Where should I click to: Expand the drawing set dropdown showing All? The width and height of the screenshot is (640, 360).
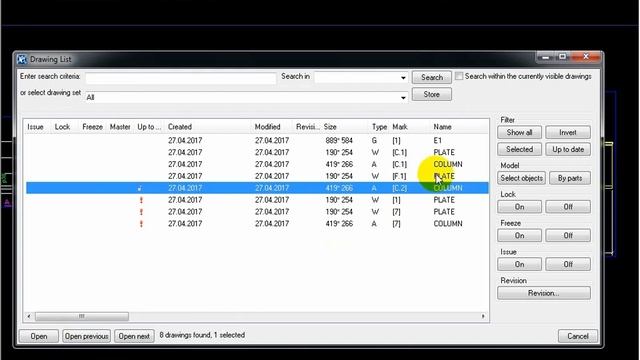(403, 98)
